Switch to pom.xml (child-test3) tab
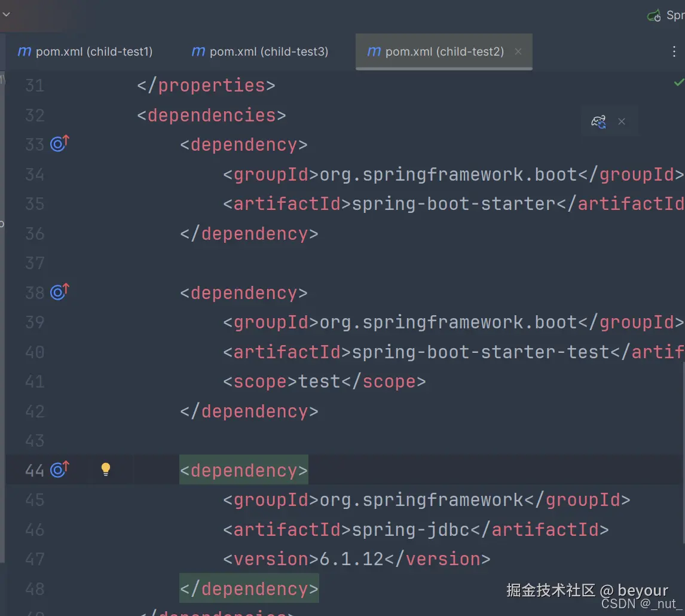 click(x=260, y=51)
